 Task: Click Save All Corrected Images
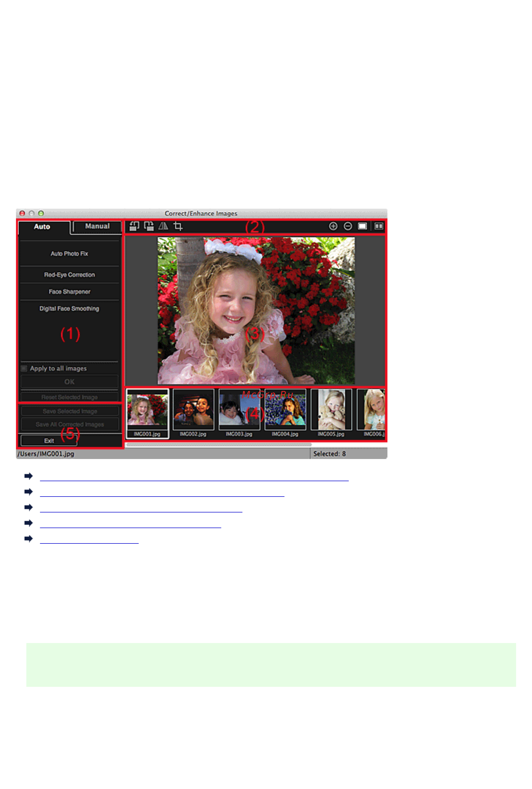tap(70, 425)
